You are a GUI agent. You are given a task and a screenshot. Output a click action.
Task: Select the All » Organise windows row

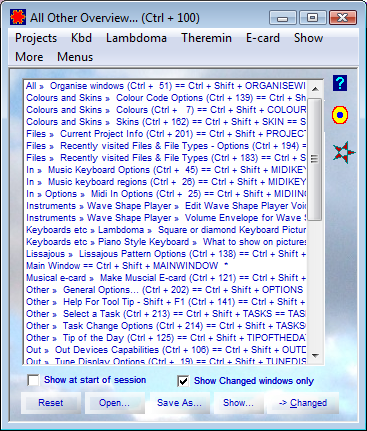click(x=166, y=86)
